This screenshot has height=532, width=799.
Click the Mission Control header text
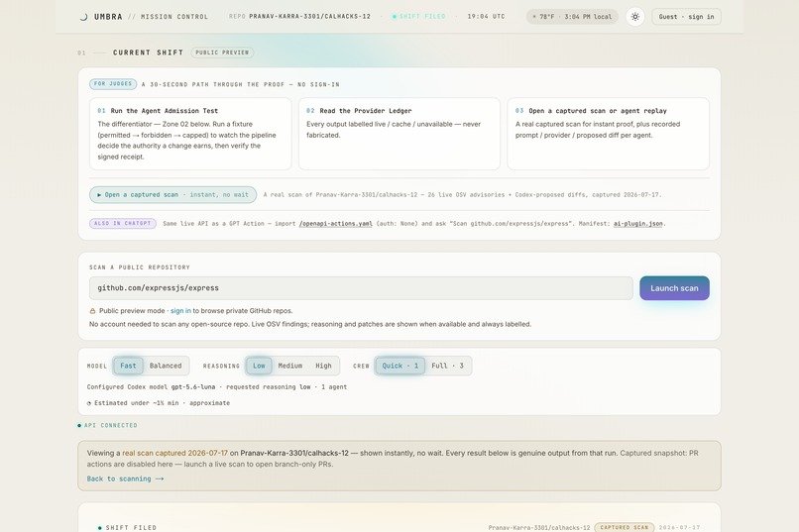tap(174, 17)
